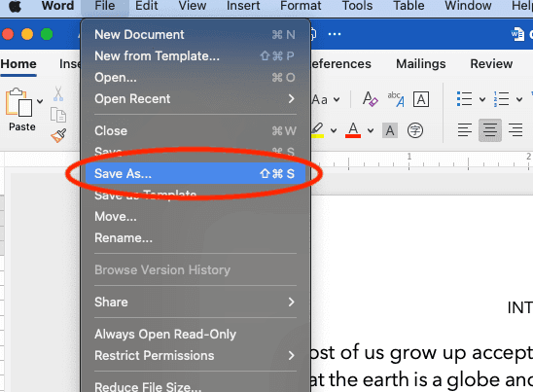Toggle Character Shading gray A button
This screenshot has height=392, width=533.
pos(390,130)
